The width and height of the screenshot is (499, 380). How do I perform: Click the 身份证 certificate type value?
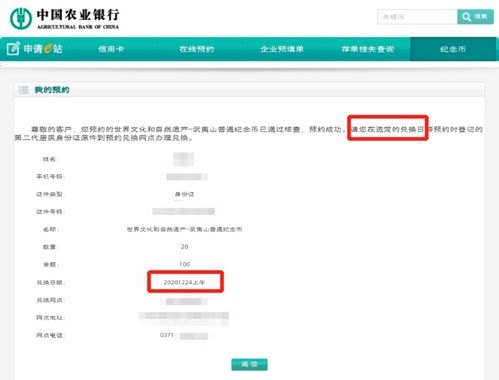[x=184, y=194]
